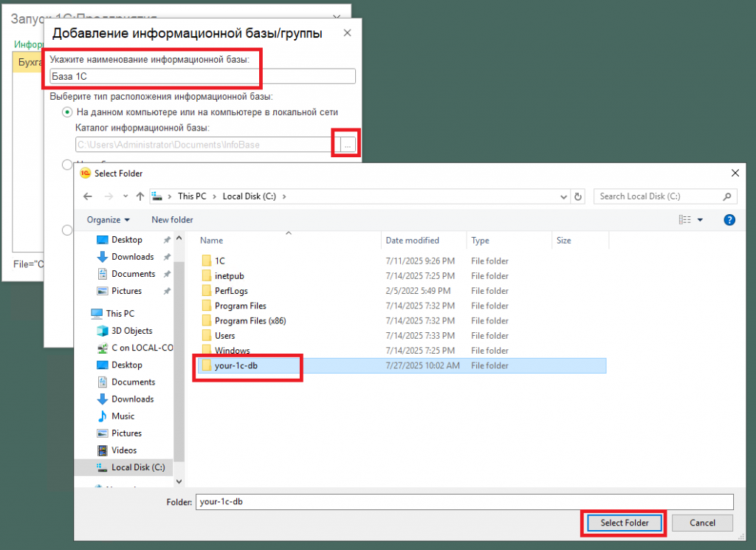Close the "Добавление информационной базы/группы" dialog
The height and width of the screenshot is (550, 756).
(x=347, y=32)
